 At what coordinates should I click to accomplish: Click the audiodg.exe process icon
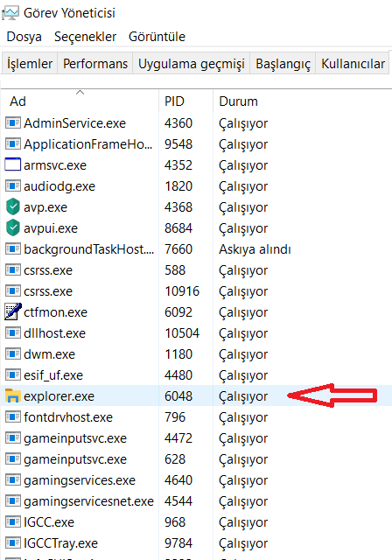tap(13, 186)
